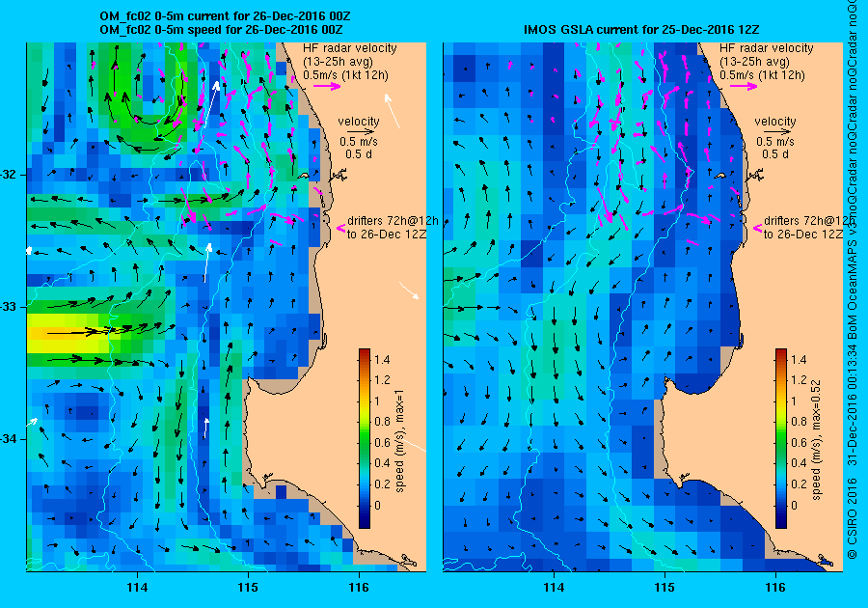Click the 'to 26-Dec 12Z' label in the right map
The height and width of the screenshot is (608, 868).
(x=803, y=235)
